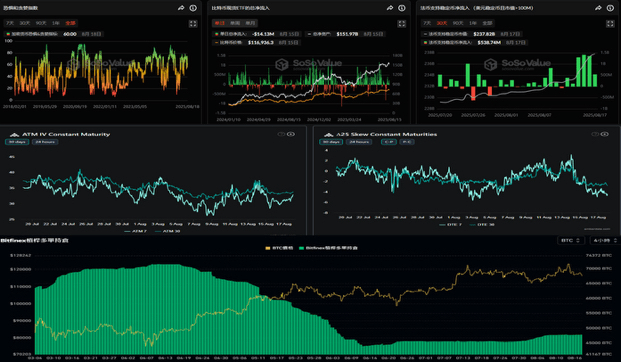Choose C-P skew mode
Image resolution: width=621 pixels, height=362 pixels.
point(389,142)
